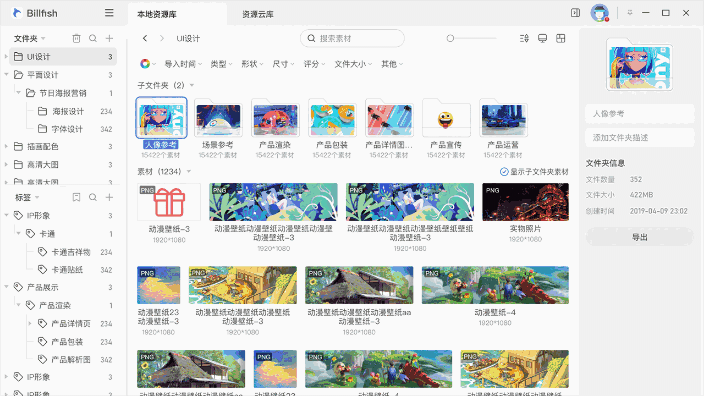Select the 动漫壁纸-4 image

click(495, 285)
